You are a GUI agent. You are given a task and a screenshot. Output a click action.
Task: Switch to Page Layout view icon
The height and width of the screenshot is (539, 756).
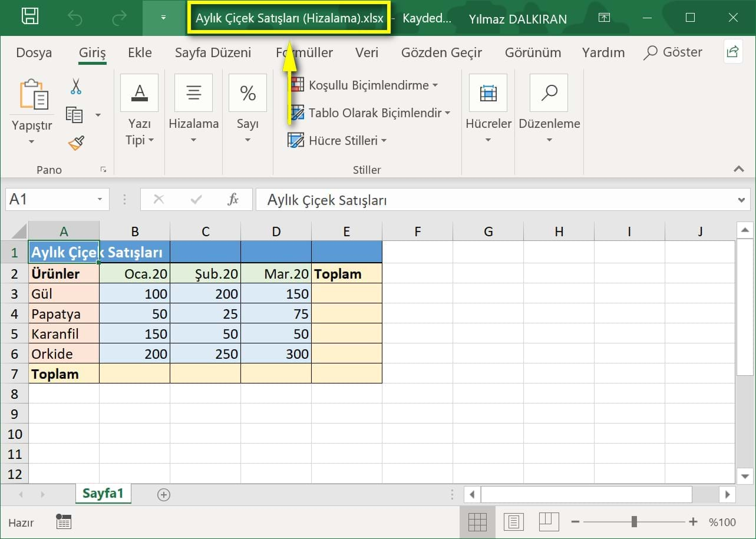click(513, 522)
